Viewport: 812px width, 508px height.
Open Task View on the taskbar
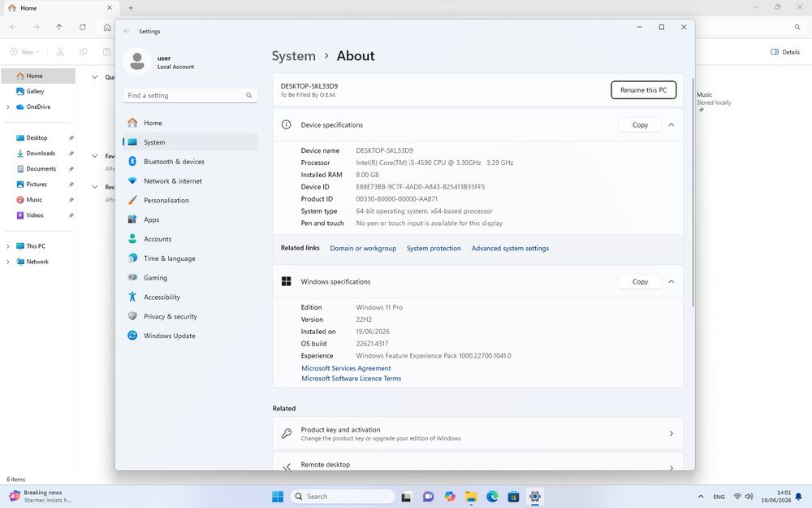coord(407,497)
